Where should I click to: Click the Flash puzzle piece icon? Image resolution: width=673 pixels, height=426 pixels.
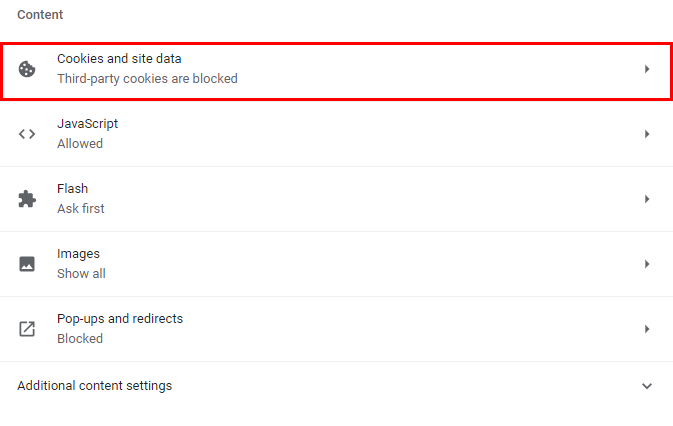[28, 199]
